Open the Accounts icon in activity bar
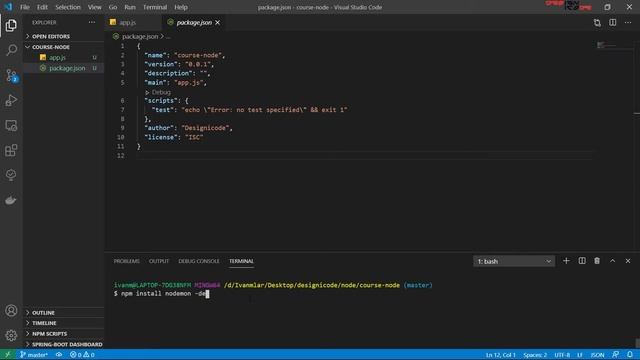 click(x=11, y=311)
